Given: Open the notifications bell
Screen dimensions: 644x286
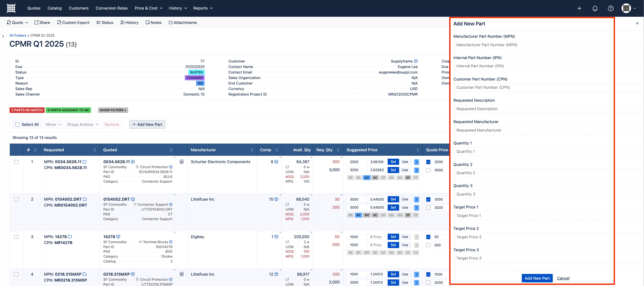Looking at the screenshot, I should [x=595, y=8].
